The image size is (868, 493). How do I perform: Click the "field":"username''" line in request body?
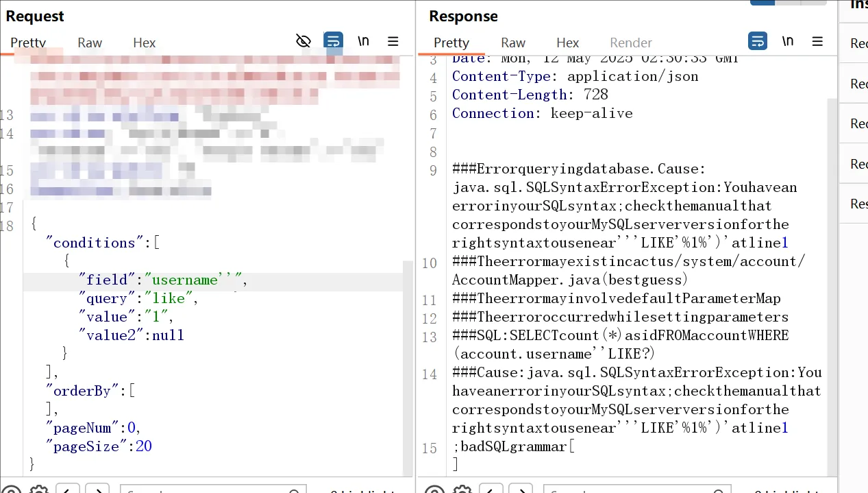(162, 280)
